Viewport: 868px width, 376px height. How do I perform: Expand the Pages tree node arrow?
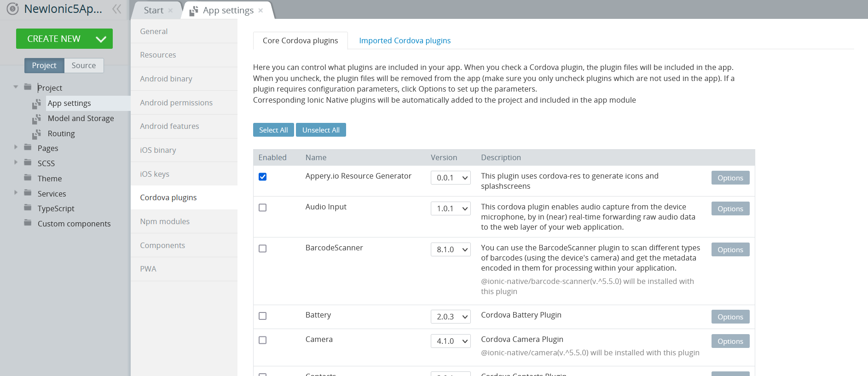pos(16,147)
